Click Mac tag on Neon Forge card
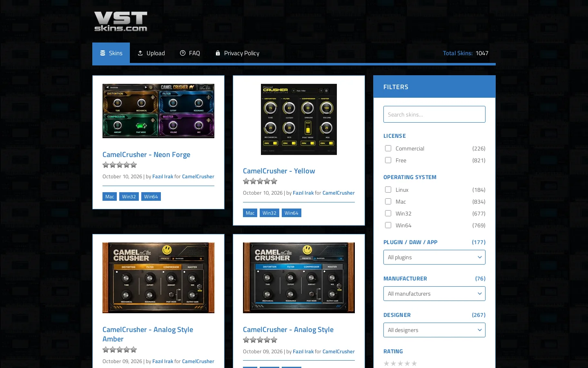Image resolution: width=588 pixels, height=368 pixels. click(x=109, y=197)
